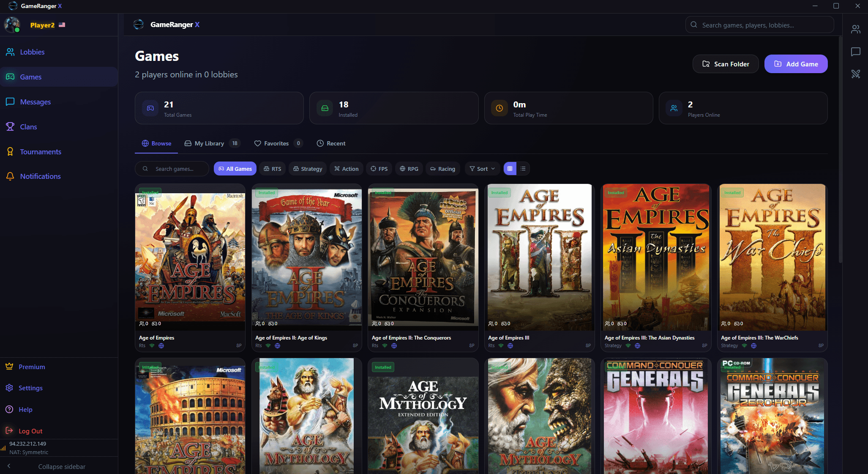Open the Favorites tab
The width and height of the screenshot is (868, 474).
click(x=278, y=143)
